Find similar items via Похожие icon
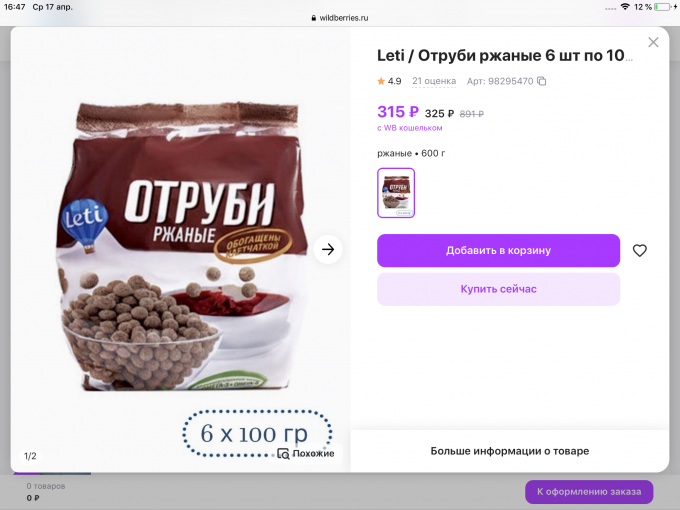The height and width of the screenshot is (510, 680). click(283, 454)
